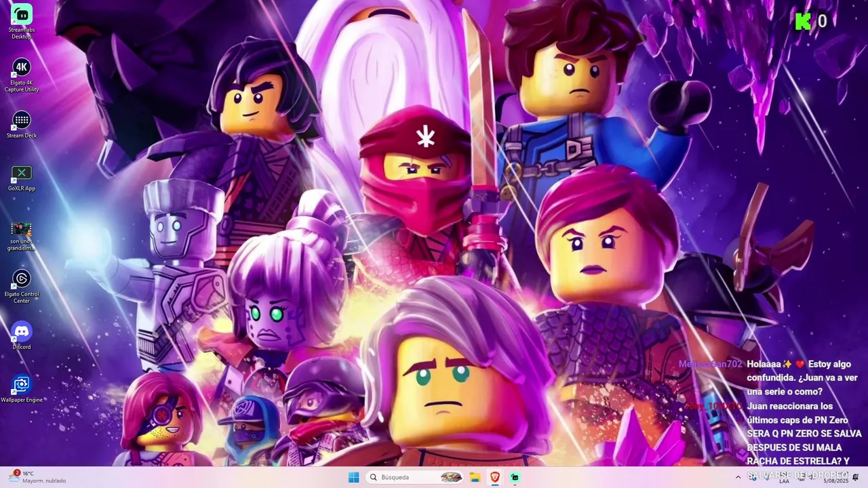This screenshot has width=868, height=488.
Task: Open the weather widget showing 16°C
Action: (37, 477)
